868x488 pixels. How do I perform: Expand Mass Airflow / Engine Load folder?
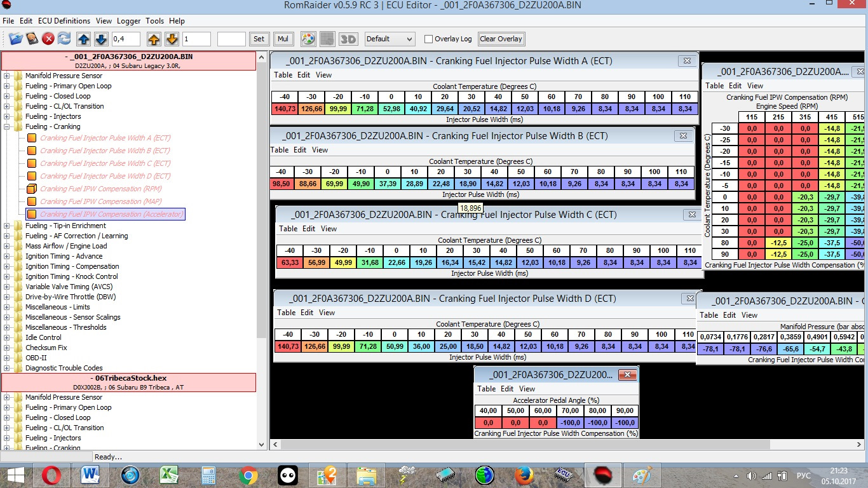tap(8, 246)
